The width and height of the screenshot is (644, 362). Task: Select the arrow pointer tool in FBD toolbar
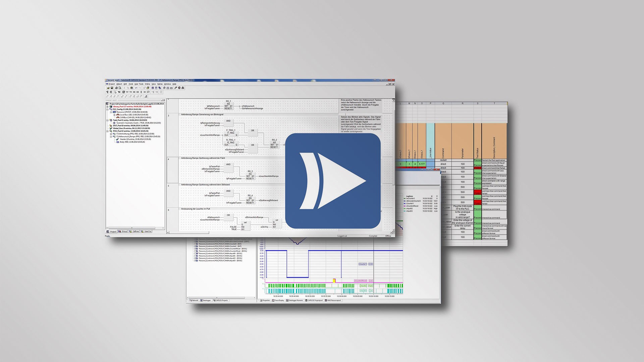click(x=115, y=92)
